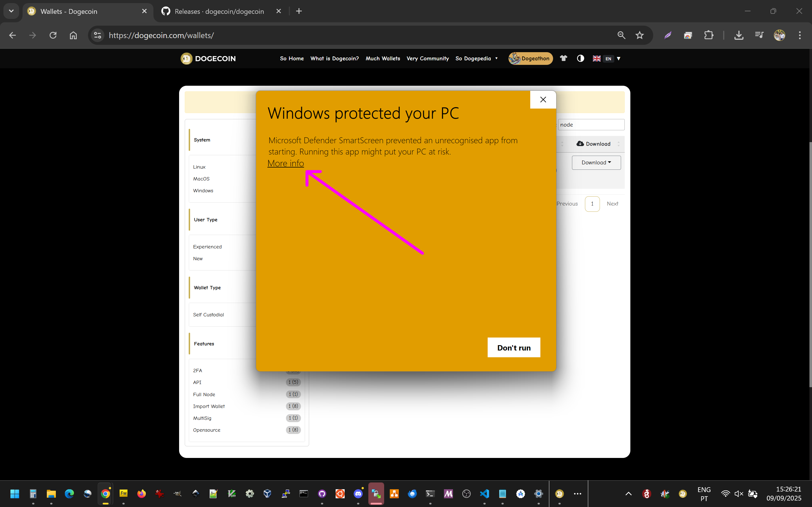Expand the Download dropdown button in table row
Viewport: 812px width, 507px height.
coord(596,163)
